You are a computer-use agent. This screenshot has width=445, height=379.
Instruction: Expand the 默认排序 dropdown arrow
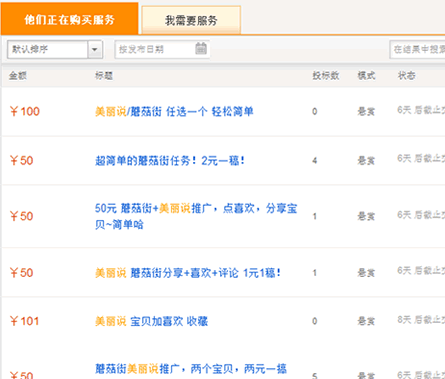95,49
